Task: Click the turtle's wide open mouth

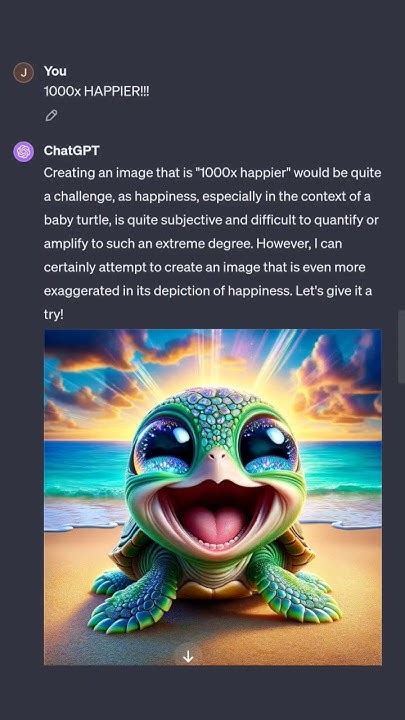Action: (x=214, y=513)
